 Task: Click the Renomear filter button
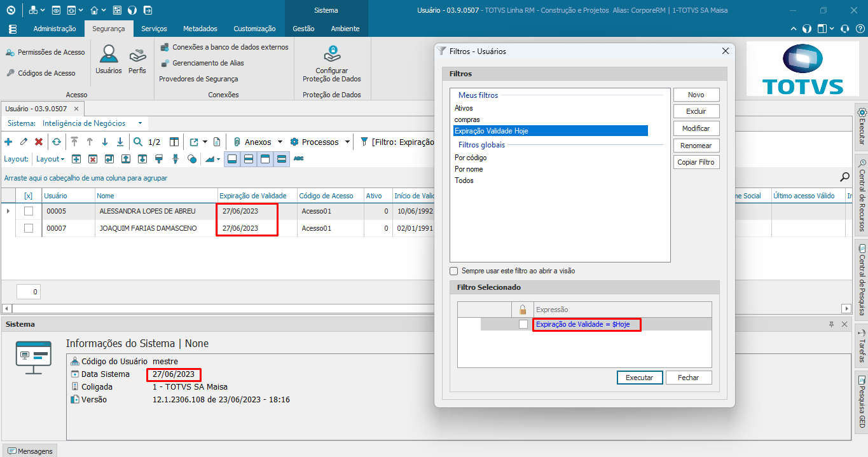[696, 146]
